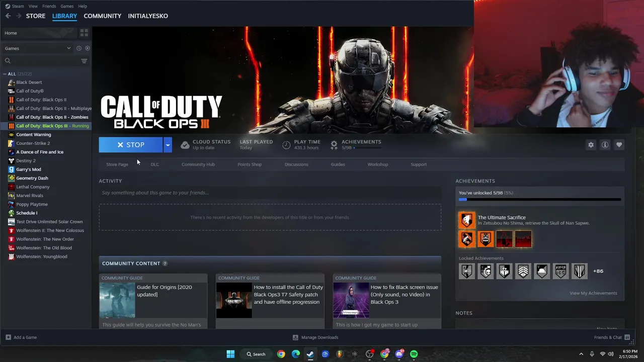The width and height of the screenshot is (644, 362).
Task: Switch library to grid view icon
Action: coord(84,33)
